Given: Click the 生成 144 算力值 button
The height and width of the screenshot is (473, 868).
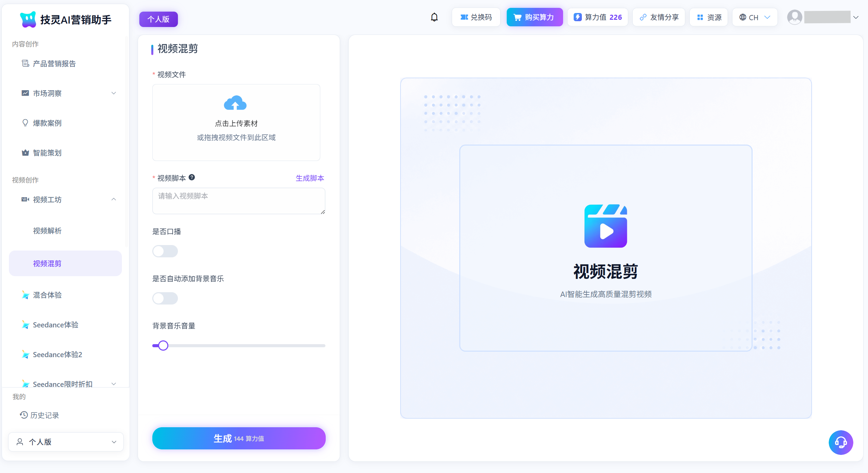Looking at the screenshot, I should [239, 438].
